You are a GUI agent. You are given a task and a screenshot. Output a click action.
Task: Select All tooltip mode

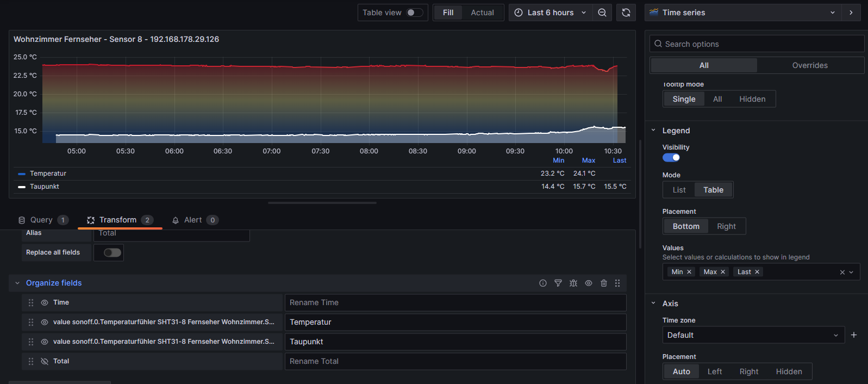coord(717,99)
